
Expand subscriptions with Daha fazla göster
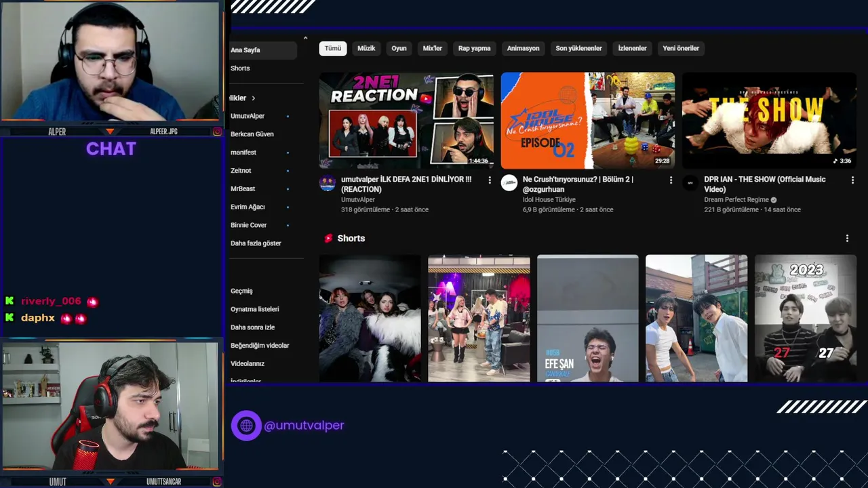coord(256,243)
